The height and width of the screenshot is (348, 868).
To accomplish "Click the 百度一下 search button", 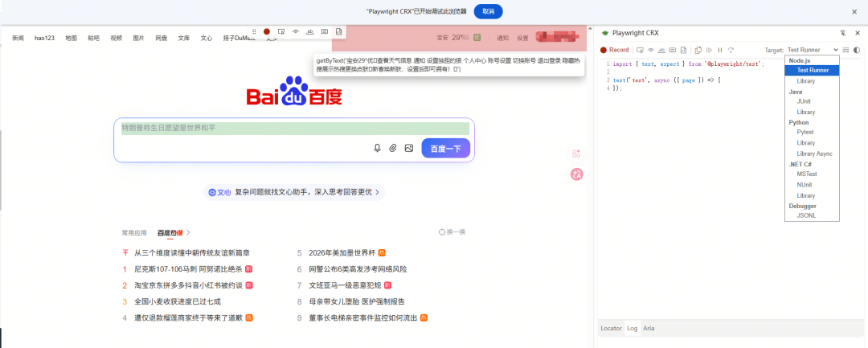I will 445,148.
